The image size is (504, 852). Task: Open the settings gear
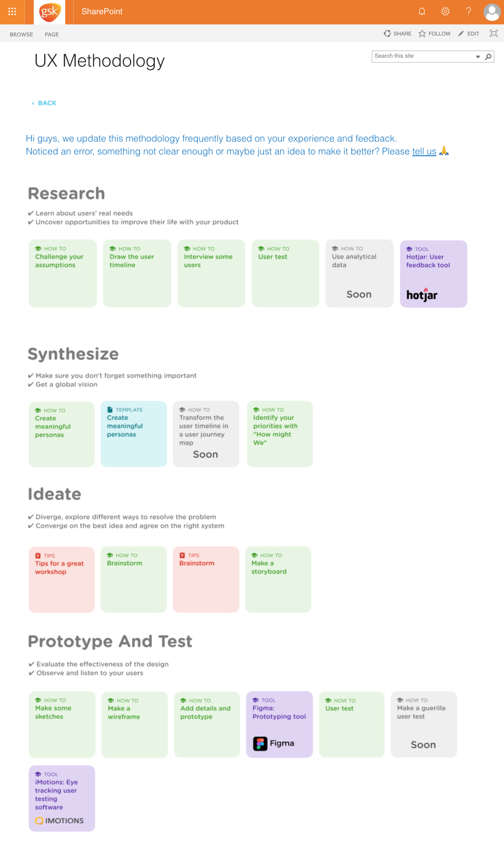click(445, 12)
